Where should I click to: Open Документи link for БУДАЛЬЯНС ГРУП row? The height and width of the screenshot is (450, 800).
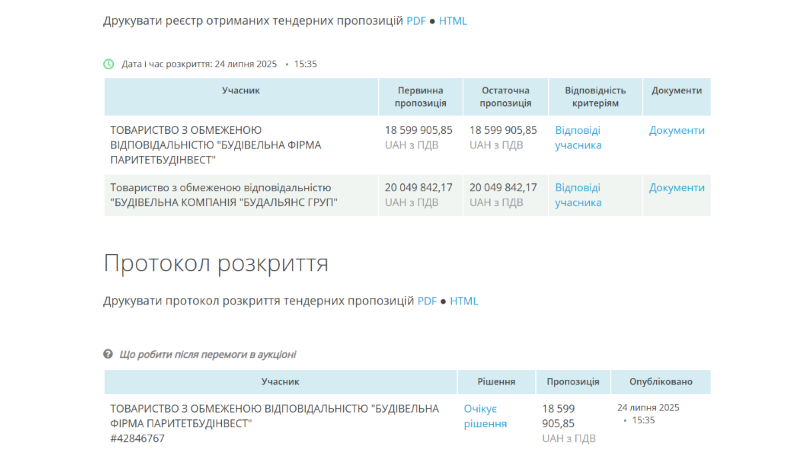click(x=676, y=188)
